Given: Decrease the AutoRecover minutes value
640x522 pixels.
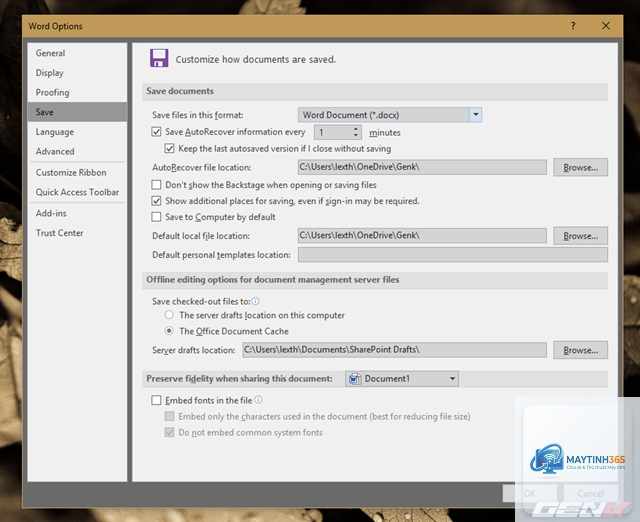Looking at the screenshot, I should click(356, 135).
